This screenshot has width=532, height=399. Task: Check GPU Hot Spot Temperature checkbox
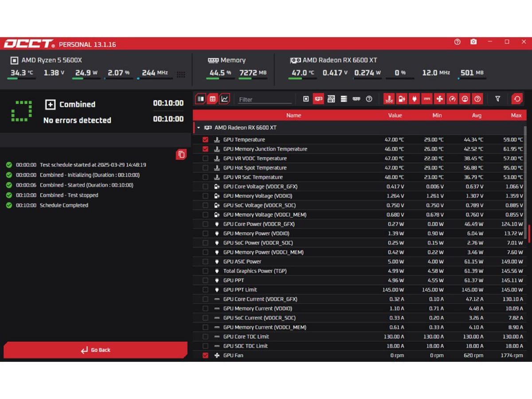[x=205, y=168]
